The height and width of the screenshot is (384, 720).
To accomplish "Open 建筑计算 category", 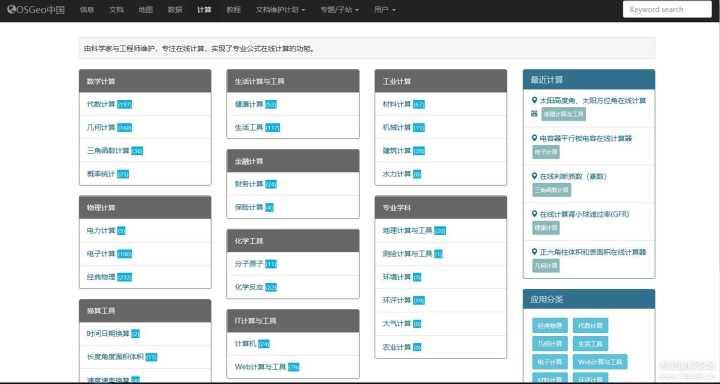I will click(x=397, y=151).
